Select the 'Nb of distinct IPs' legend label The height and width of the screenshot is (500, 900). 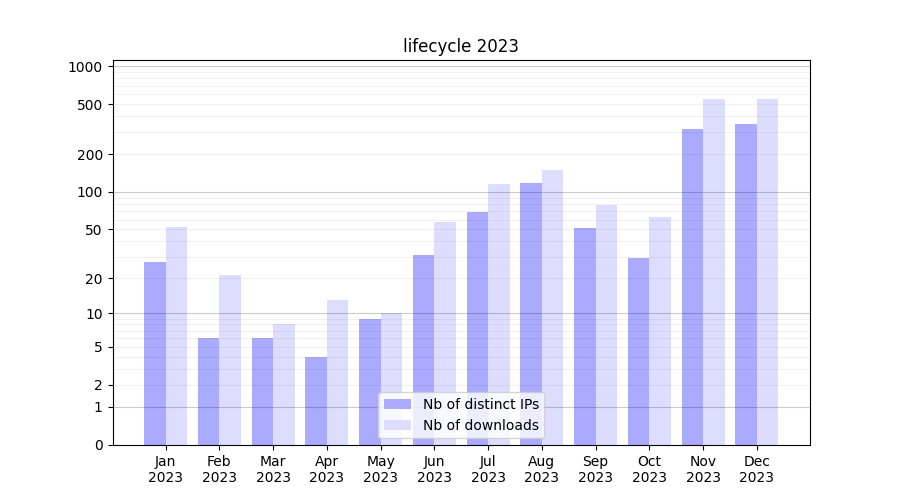point(480,404)
